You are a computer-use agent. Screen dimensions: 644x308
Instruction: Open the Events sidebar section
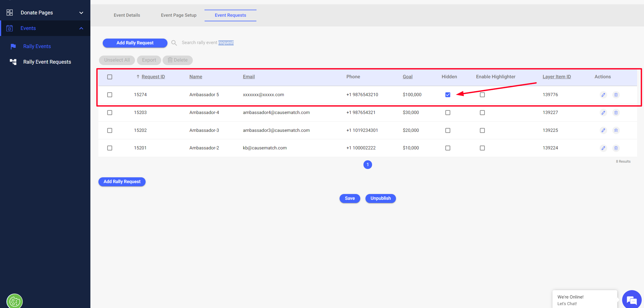(45, 28)
